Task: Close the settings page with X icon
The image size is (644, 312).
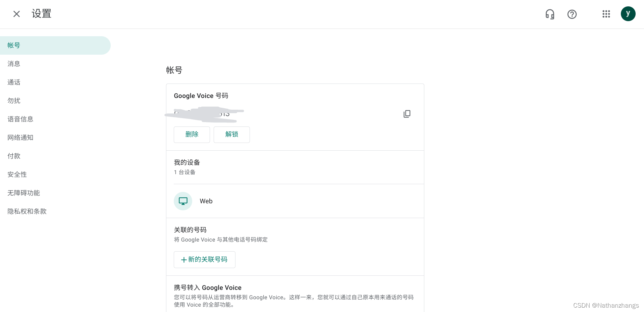Action: point(16,14)
